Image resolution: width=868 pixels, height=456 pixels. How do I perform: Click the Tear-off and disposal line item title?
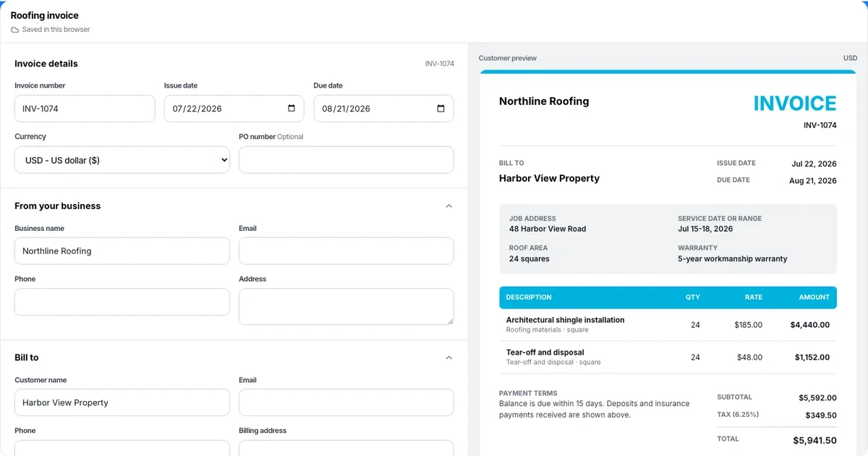(545, 352)
